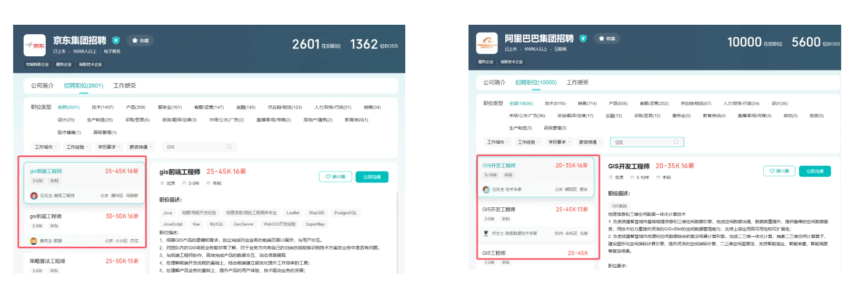Screen dimensions: 868x292
Task: Click 感兴趣 button for gis前端工程师
Action: click(335, 177)
